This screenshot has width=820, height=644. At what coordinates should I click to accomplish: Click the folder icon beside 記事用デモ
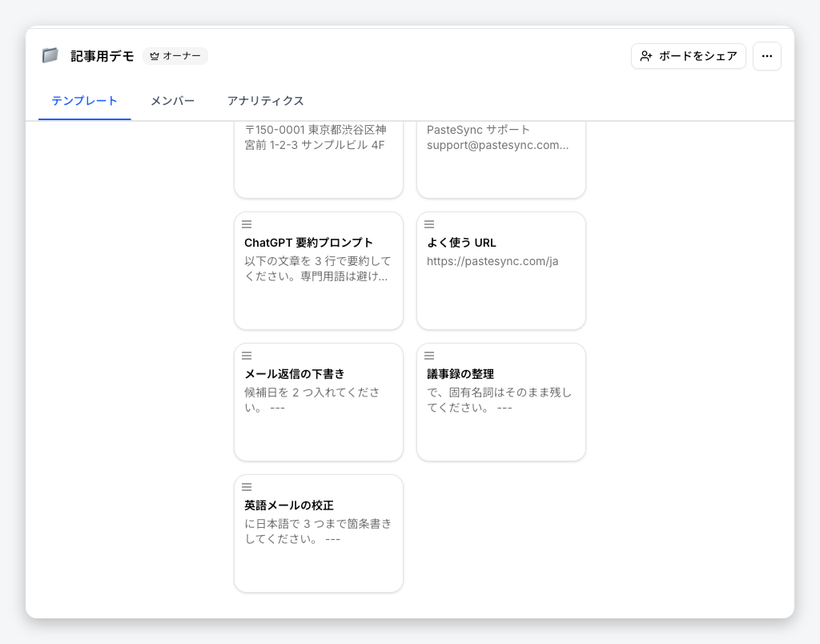point(50,55)
